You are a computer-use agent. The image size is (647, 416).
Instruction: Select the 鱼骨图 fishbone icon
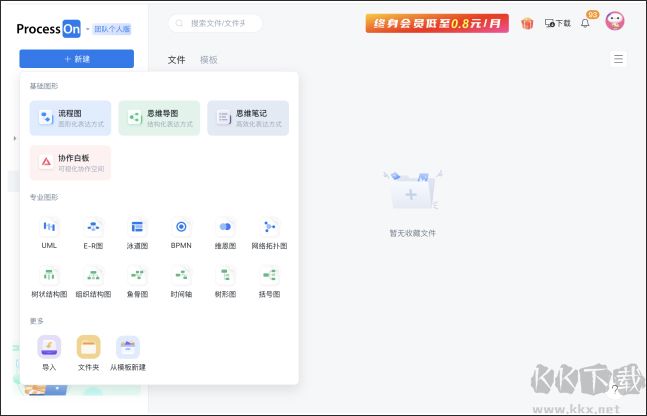[x=137, y=275]
